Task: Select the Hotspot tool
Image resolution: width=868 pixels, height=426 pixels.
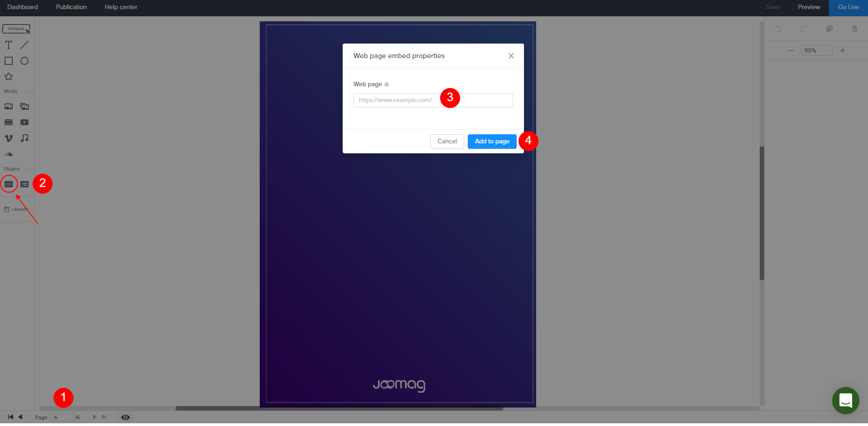Action: pos(16,29)
